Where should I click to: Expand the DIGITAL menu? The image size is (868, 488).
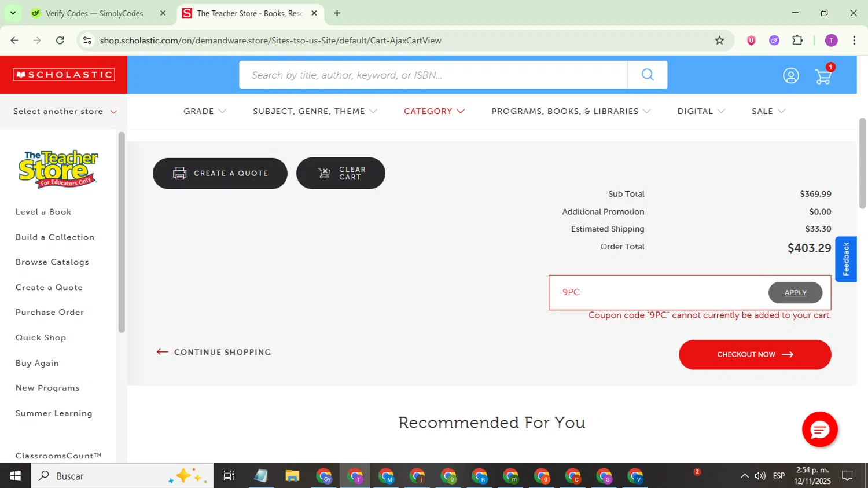(x=701, y=111)
